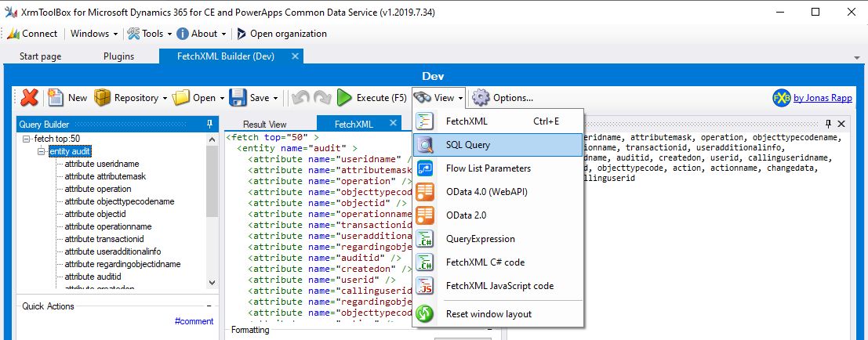Collapse the fetch top:50 tree node

click(x=26, y=139)
